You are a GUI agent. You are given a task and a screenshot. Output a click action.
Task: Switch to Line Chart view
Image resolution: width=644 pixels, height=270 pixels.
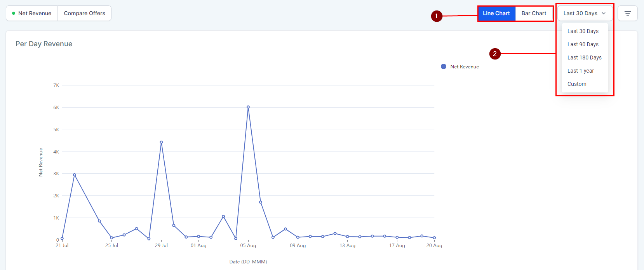[x=496, y=13]
